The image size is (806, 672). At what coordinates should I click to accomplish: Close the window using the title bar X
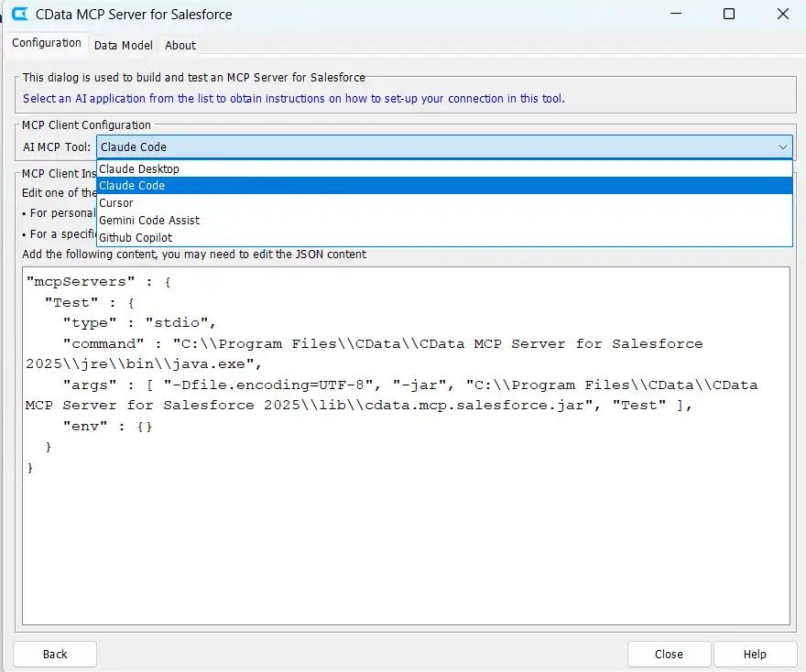[x=781, y=15]
